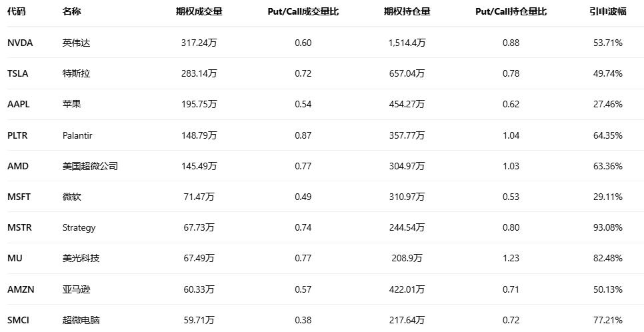Click the MSTR ticker code

coord(19,227)
